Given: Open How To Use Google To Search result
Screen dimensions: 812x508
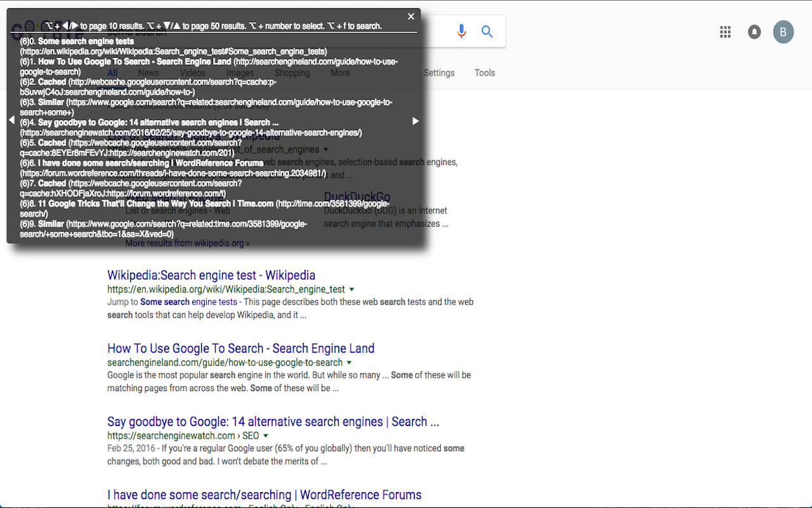Looking at the screenshot, I should 241,349.
